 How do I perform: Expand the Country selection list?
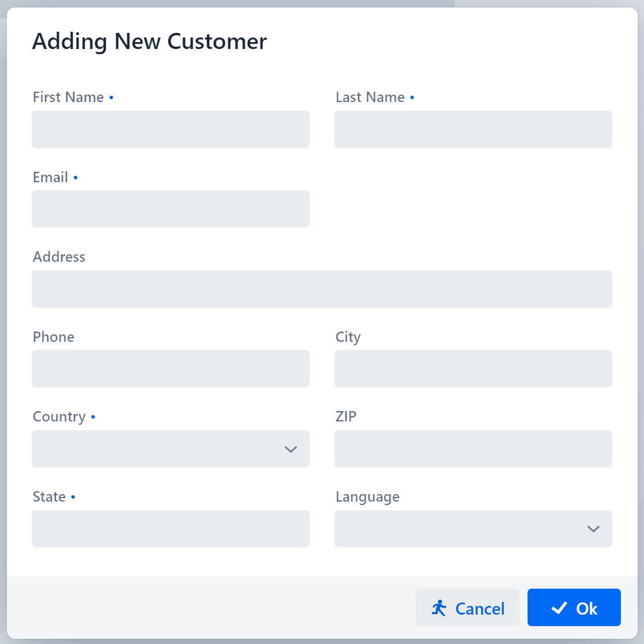[x=171, y=449]
